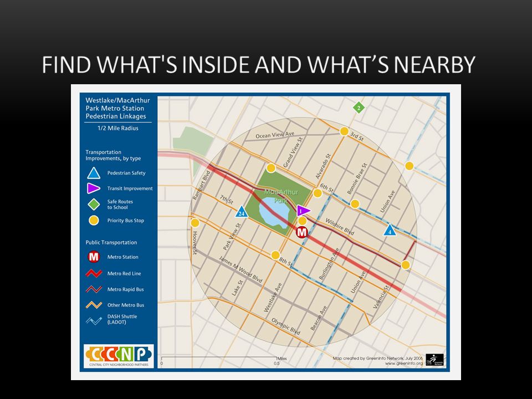Click the blue lake inside MacArthur Park
This screenshot has height=399, width=532.
tap(274, 213)
